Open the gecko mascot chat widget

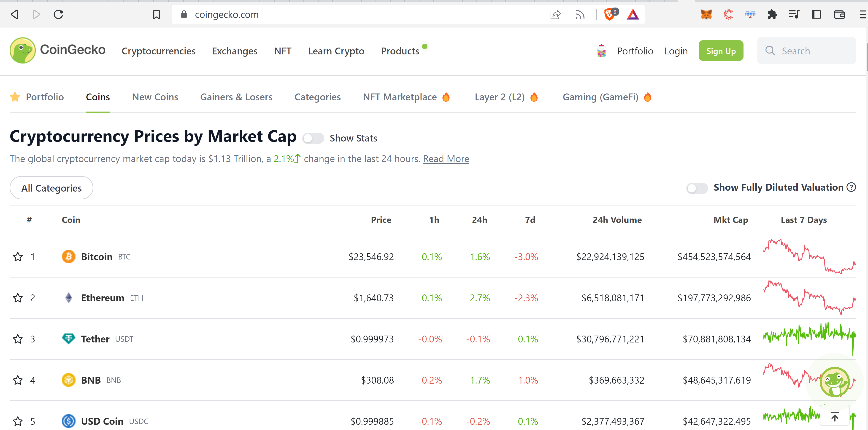[834, 382]
